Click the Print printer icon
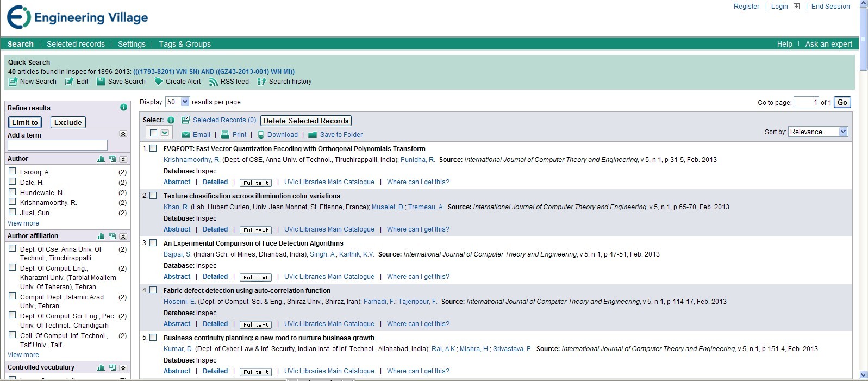868x381 pixels. tap(225, 134)
